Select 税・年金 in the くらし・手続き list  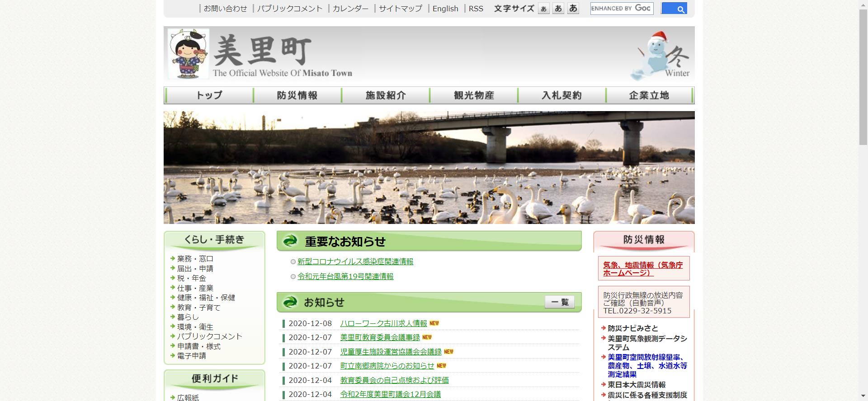click(x=191, y=278)
